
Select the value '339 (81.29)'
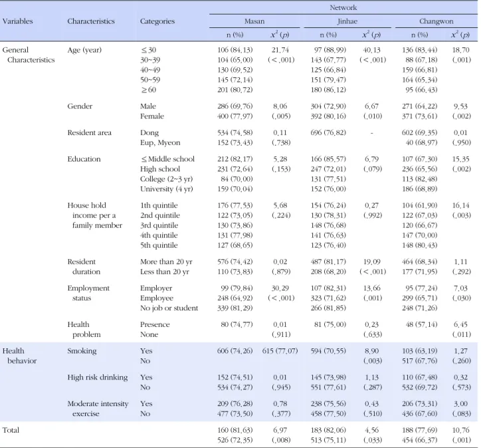pyautogui.click(x=235, y=308)
